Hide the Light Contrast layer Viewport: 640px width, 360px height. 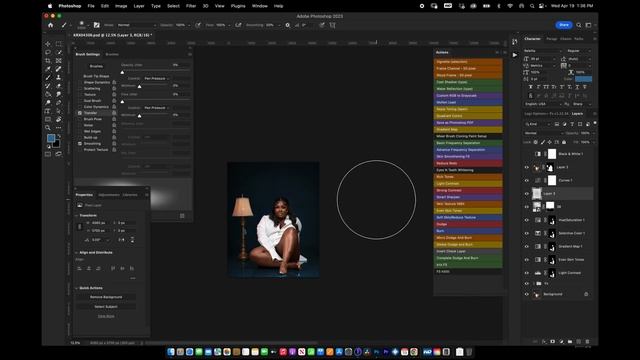[527, 273]
